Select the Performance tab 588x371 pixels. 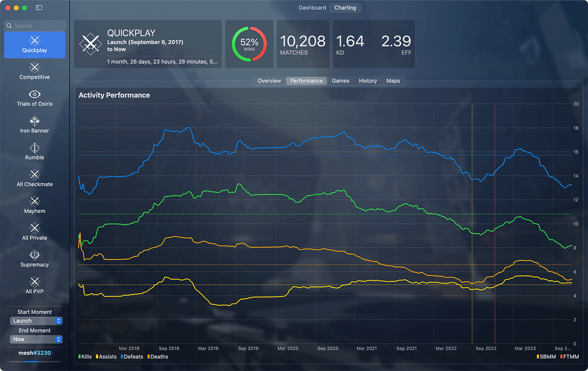click(306, 81)
